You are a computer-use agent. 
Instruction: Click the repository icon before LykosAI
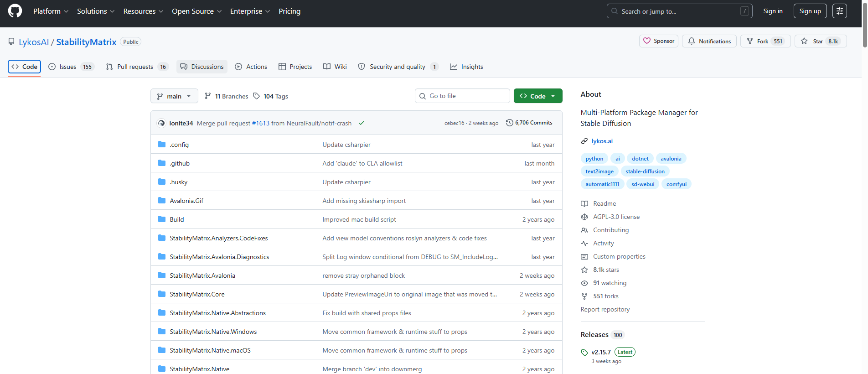point(11,42)
